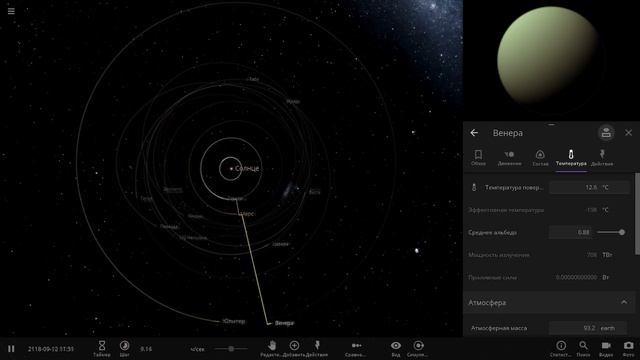Click the Температура поверхности label
The image size is (640, 360).
pyautogui.click(x=514, y=187)
